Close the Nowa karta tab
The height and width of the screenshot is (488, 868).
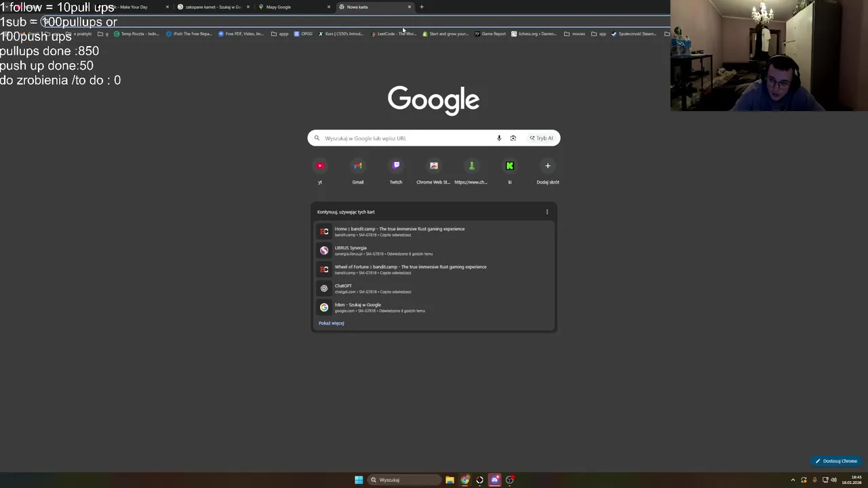pyautogui.click(x=410, y=7)
